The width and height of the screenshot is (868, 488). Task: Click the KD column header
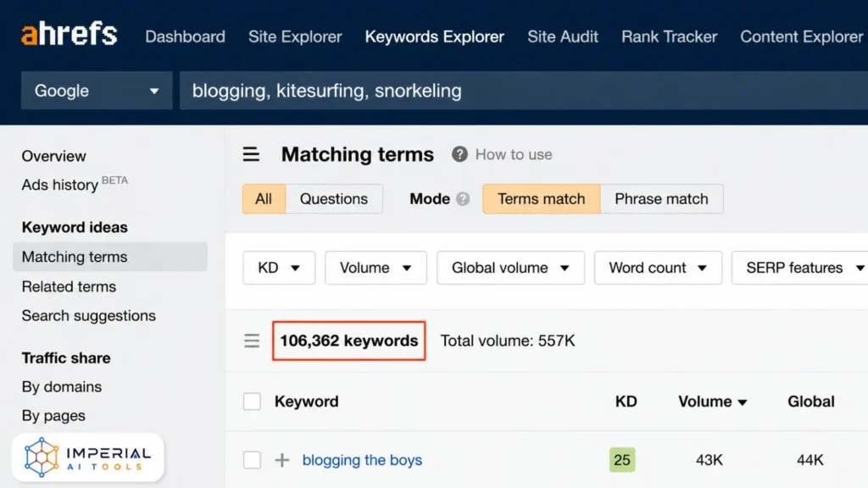pos(626,401)
